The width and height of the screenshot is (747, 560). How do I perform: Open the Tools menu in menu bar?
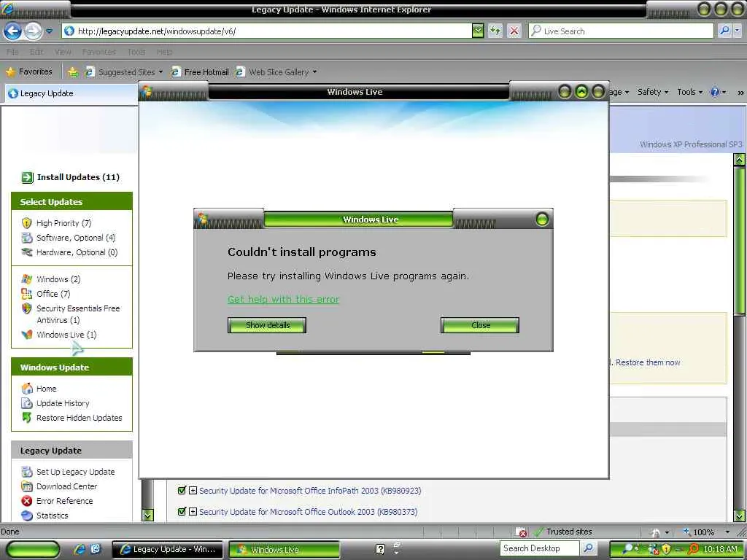(x=136, y=52)
